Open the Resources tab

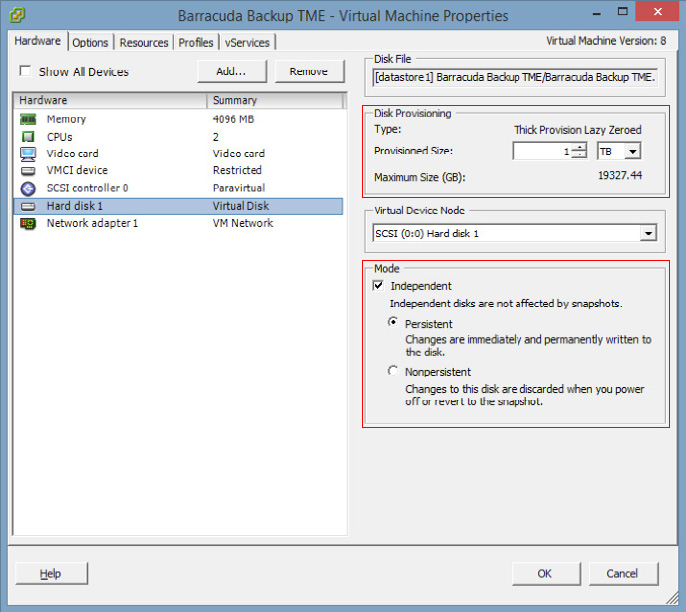coord(144,42)
